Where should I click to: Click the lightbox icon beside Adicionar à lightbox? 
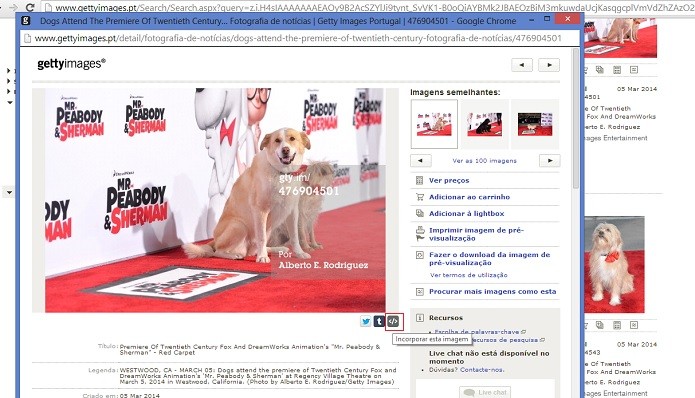point(420,213)
